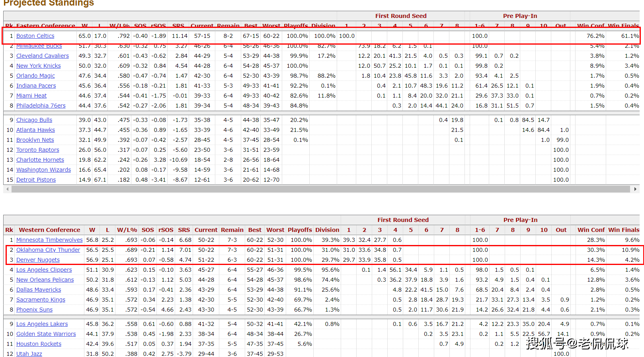Open the Los Angeles Clippers link
Screen dimensions: 644x357
tap(44, 270)
